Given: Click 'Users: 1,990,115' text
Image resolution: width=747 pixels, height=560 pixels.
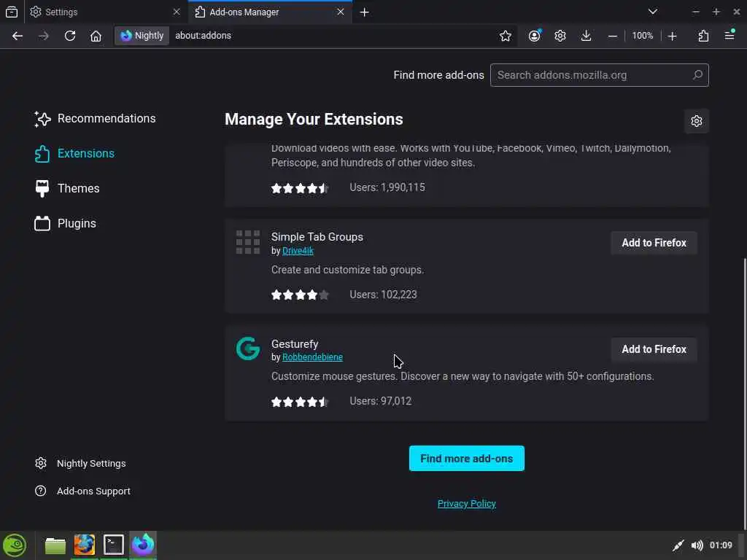Looking at the screenshot, I should pos(387,187).
